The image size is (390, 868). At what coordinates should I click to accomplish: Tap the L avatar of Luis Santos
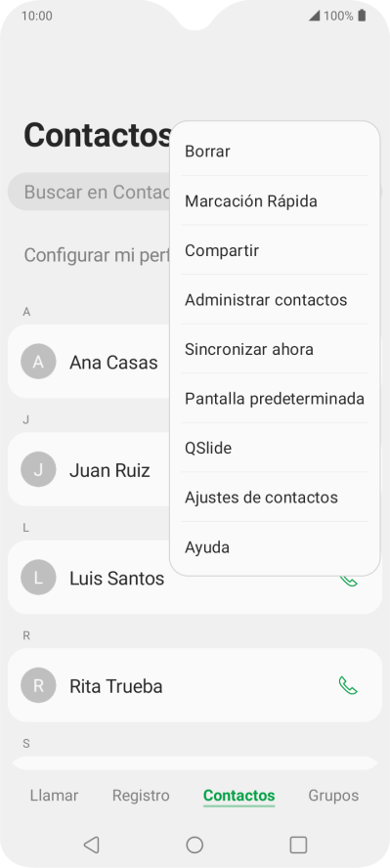38,578
